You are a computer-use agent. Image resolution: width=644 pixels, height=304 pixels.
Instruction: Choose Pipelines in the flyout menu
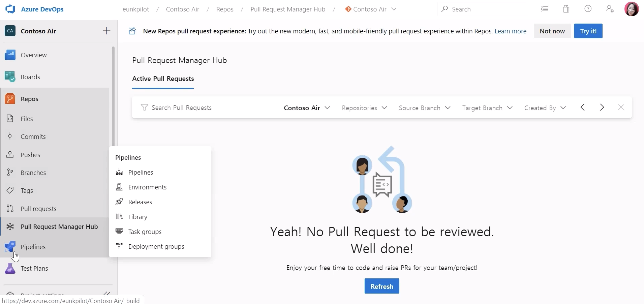(160, 172)
